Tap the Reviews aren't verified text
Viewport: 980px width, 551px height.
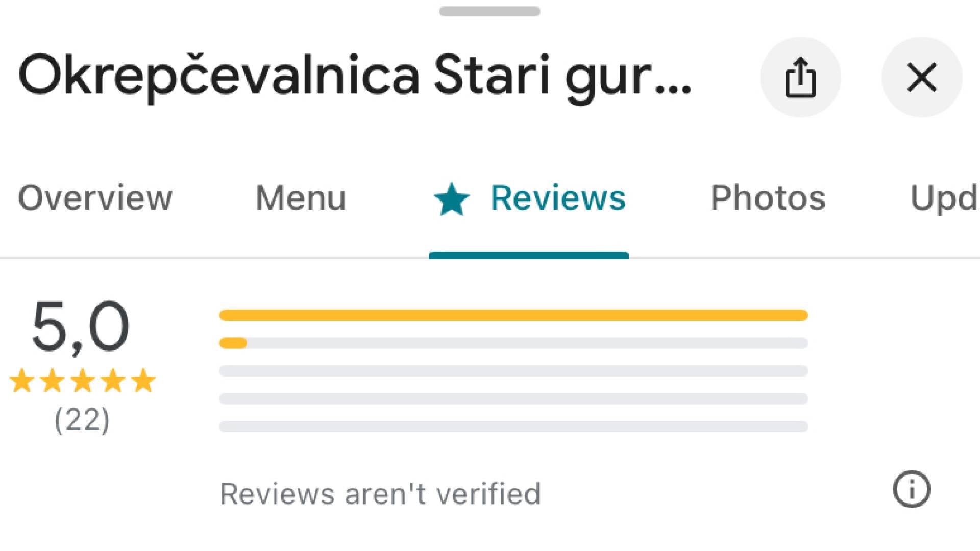(x=380, y=494)
